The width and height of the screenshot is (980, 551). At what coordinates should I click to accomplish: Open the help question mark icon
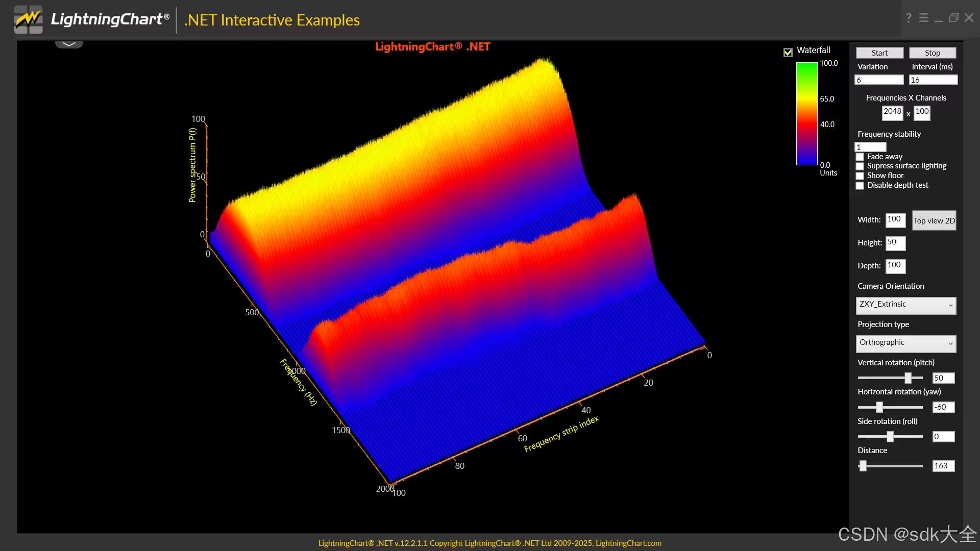pos(909,18)
